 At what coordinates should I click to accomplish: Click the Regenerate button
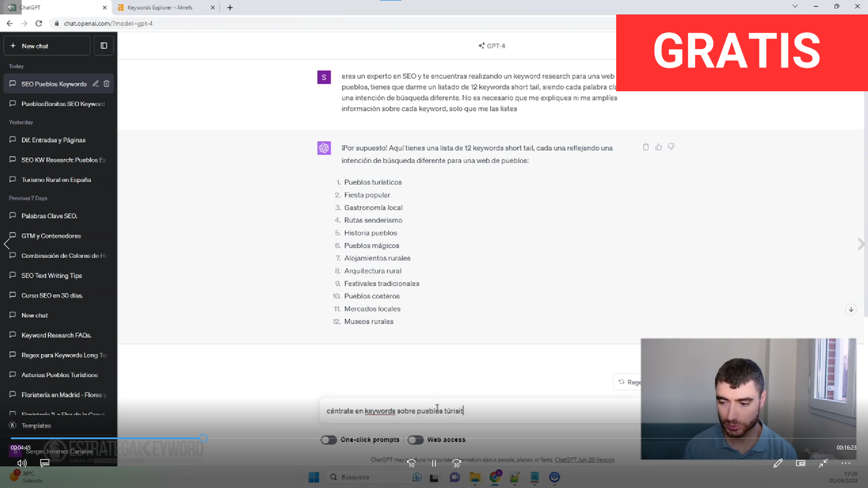[627, 382]
